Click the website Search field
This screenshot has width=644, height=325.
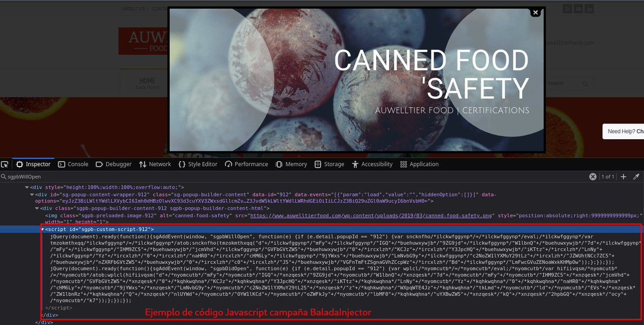pyautogui.click(x=569, y=83)
